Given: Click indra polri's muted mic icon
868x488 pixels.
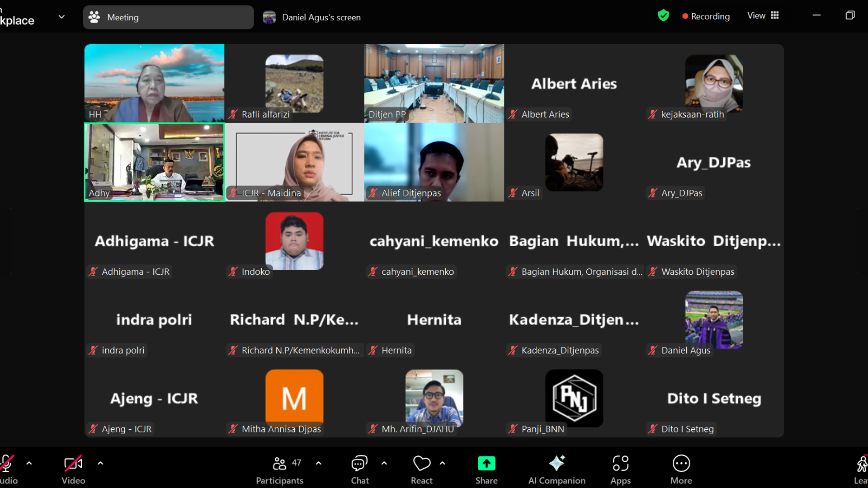Looking at the screenshot, I should click(93, 350).
